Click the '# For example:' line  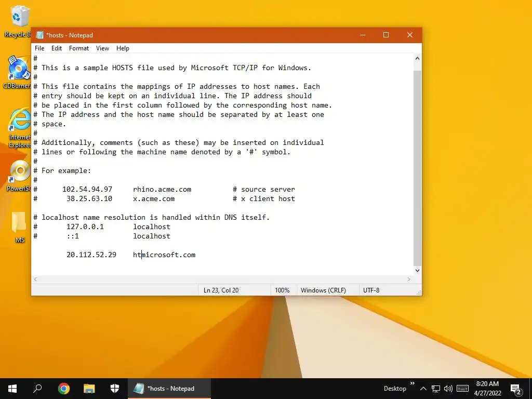(x=62, y=170)
